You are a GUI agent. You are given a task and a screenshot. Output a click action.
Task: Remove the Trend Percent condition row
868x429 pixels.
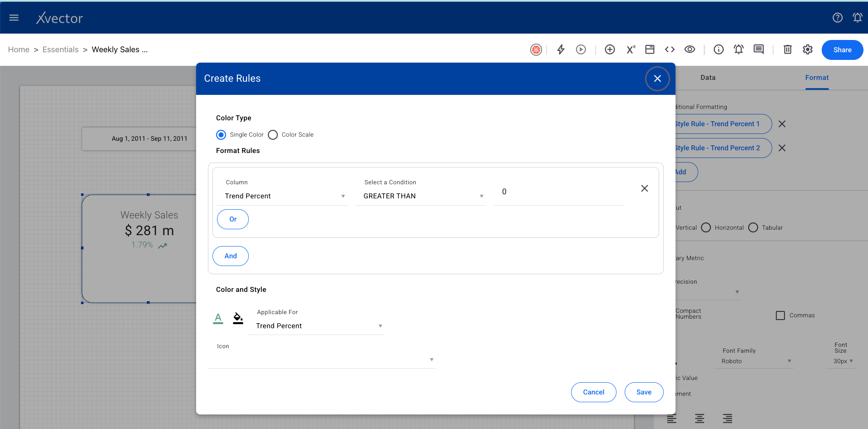pos(645,188)
